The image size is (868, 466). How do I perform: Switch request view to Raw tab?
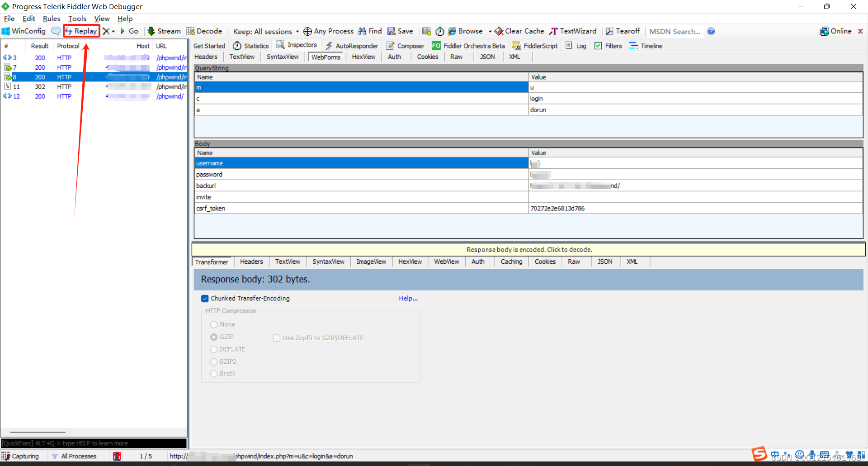[456, 57]
